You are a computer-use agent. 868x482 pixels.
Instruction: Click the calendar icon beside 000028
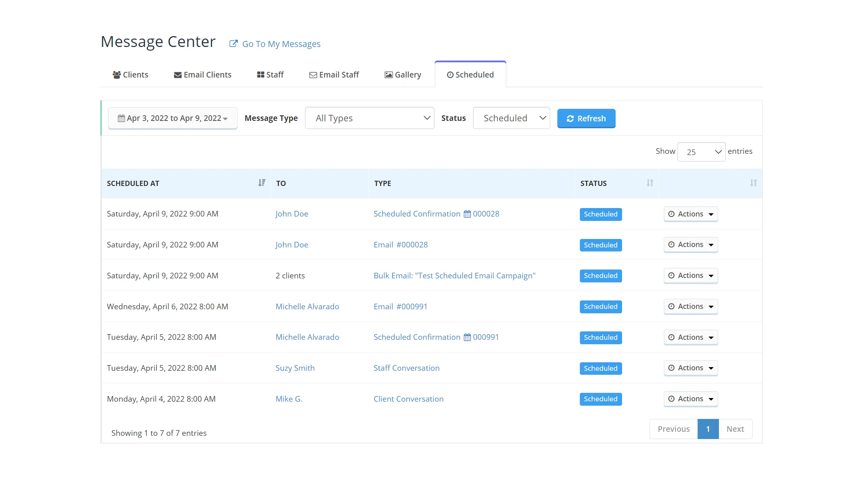(x=467, y=214)
